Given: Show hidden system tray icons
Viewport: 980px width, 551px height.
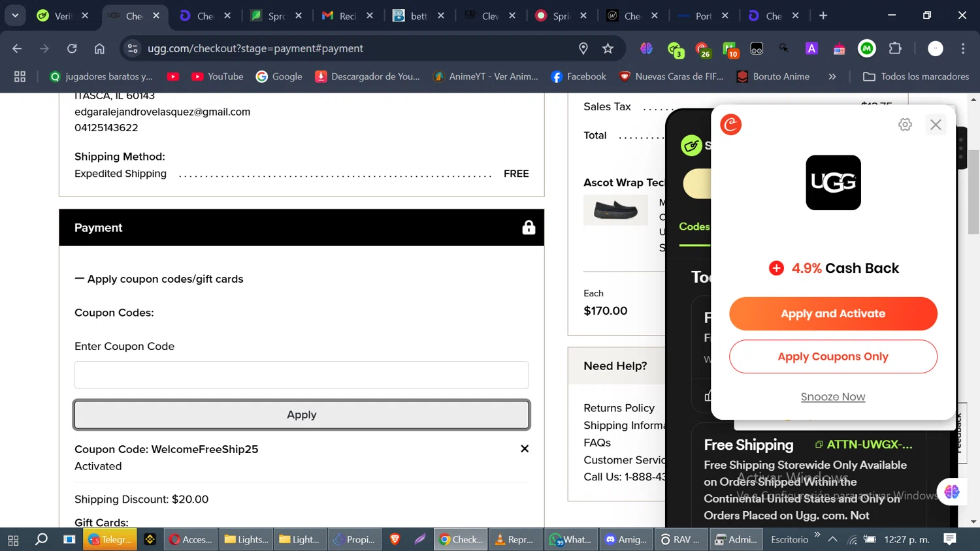Looking at the screenshot, I should 832,539.
